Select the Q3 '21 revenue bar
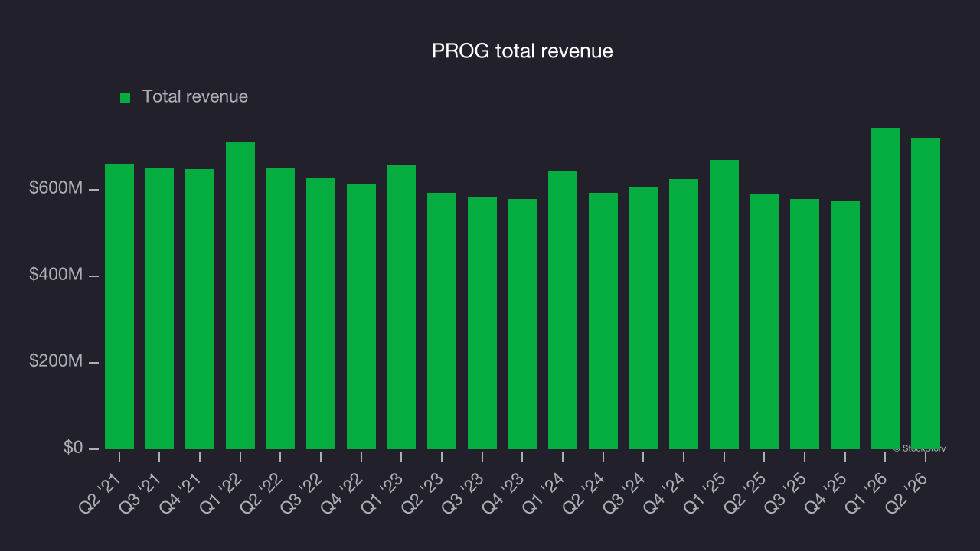The width and height of the screenshot is (980, 551). pyautogui.click(x=159, y=308)
